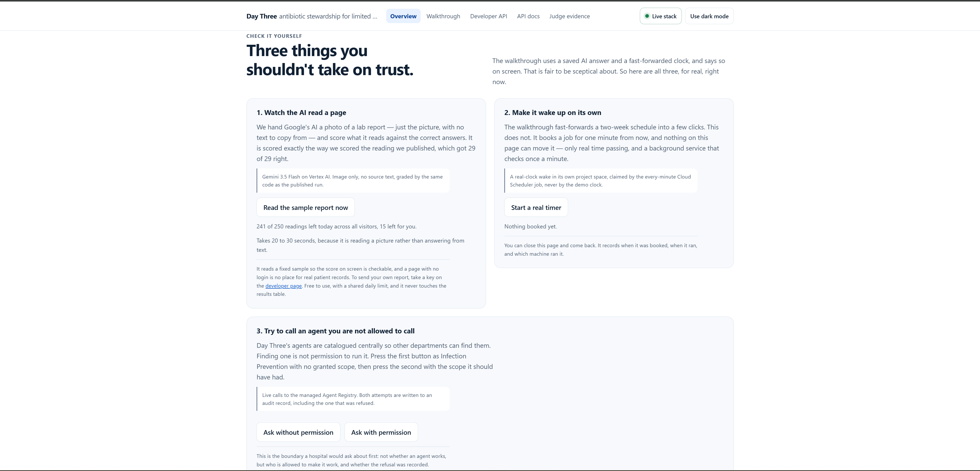Image resolution: width=980 pixels, height=471 pixels.
Task: Click Ask with permission button
Action: click(381, 432)
